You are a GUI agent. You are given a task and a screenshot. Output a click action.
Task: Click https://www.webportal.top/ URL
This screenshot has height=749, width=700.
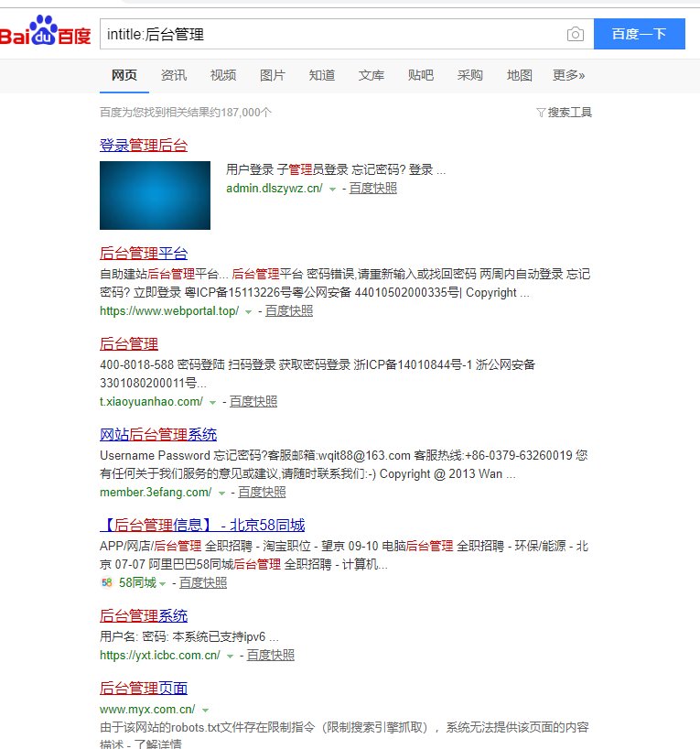[169, 311]
